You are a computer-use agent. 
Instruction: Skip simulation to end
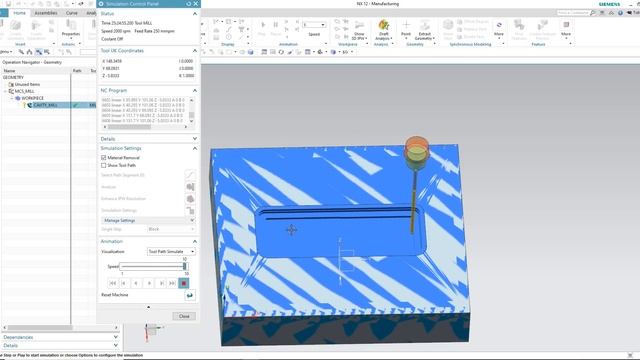click(172, 283)
